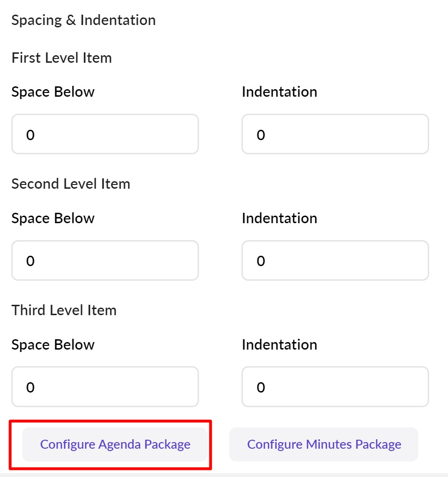Click the Space Below label under Second Level Item
This screenshot has height=477, width=448.
click(x=53, y=218)
